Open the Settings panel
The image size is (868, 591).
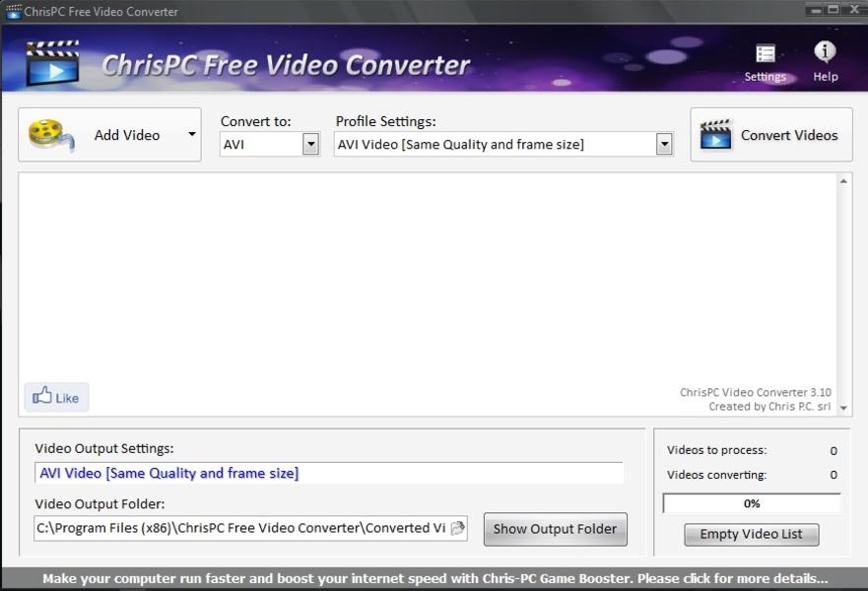[765, 61]
